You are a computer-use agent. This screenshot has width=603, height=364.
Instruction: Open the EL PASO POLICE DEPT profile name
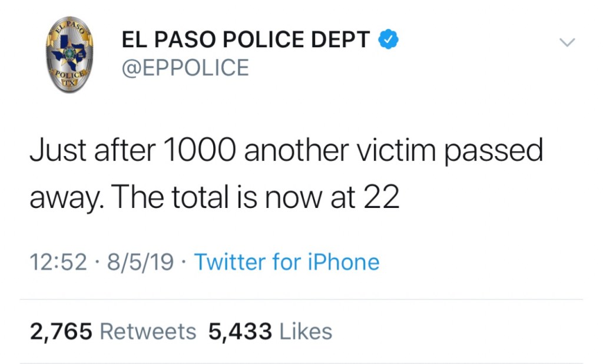click(246, 40)
